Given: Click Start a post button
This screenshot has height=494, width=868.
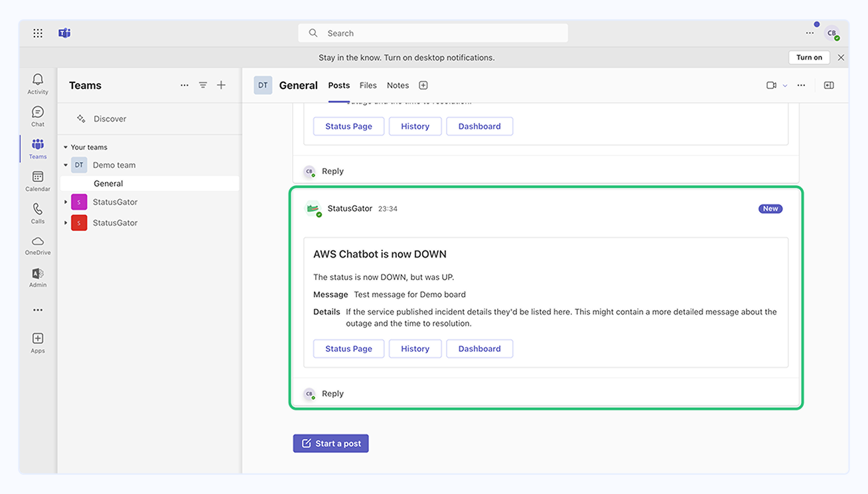Looking at the screenshot, I should click(330, 444).
